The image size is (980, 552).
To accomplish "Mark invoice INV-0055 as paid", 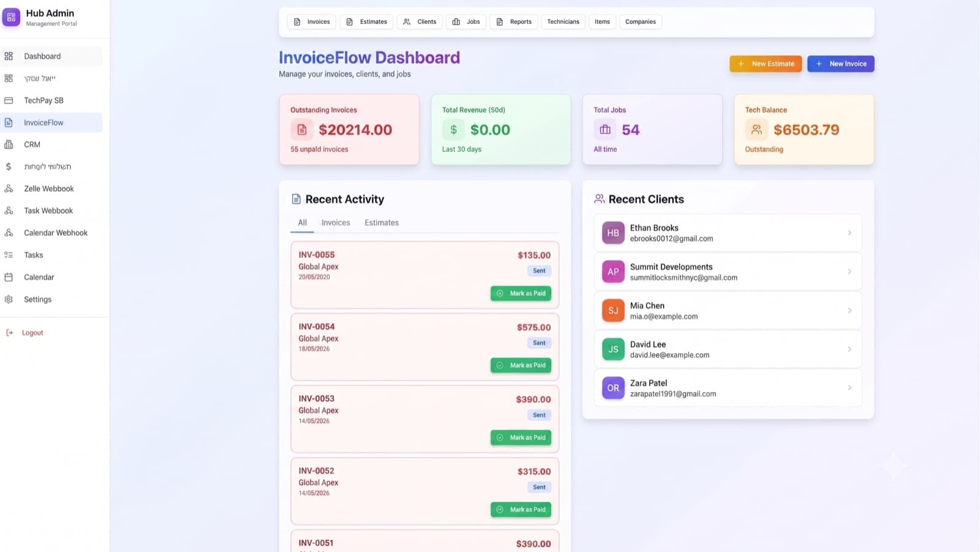I will point(521,293).
